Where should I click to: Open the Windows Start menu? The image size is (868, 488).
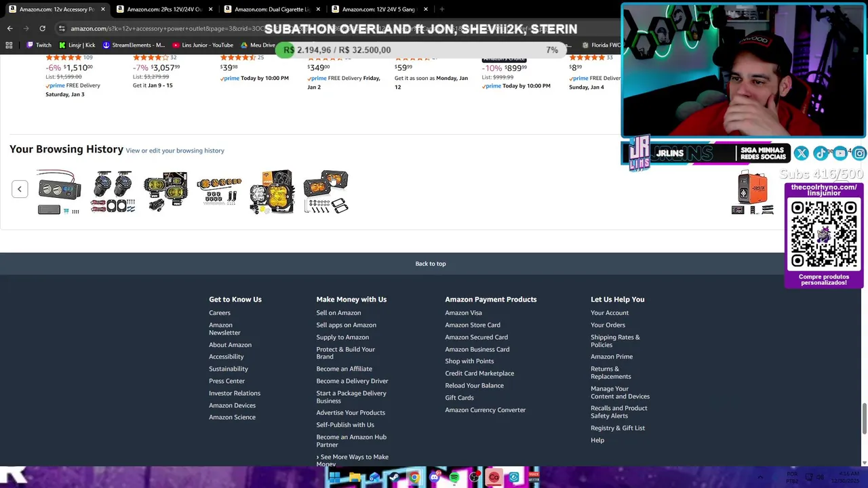(x=334, y=478)
